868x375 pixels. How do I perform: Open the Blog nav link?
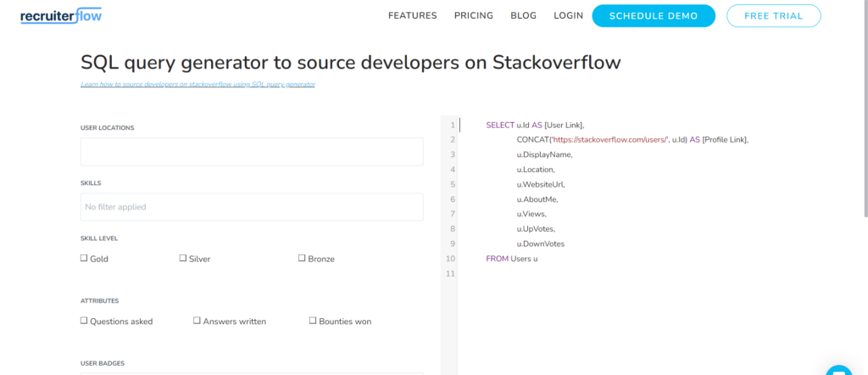(x=523, y=16)
